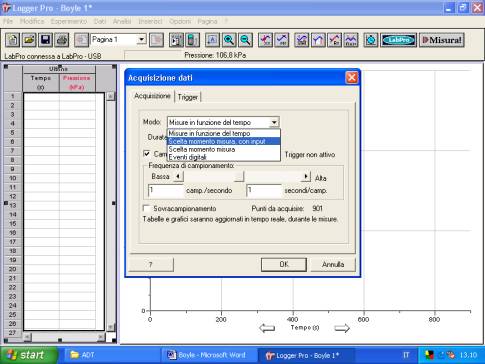Click the sampling frequency slider thumb
This screenshot has width=485, height=364.
pos(239,177)
